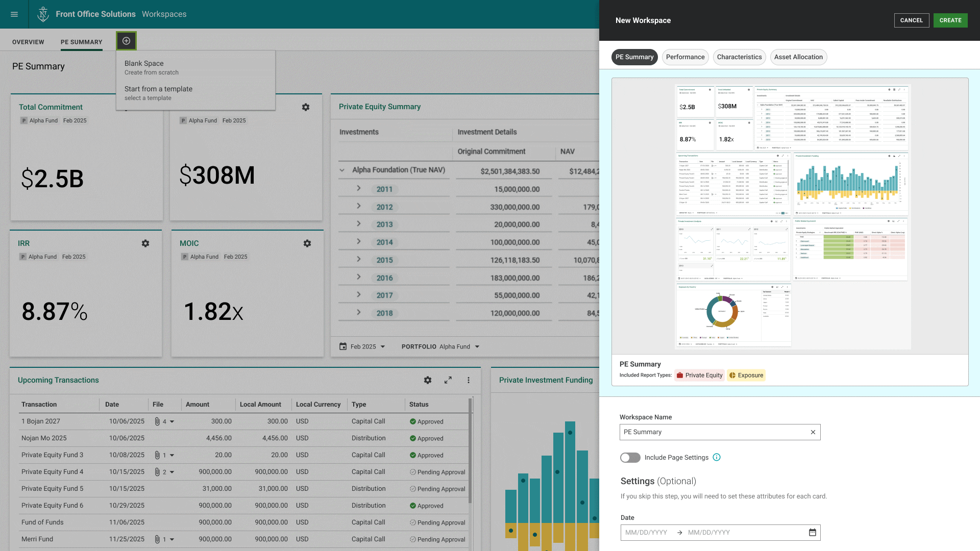Select the Performance template chip

coord(685,57)
